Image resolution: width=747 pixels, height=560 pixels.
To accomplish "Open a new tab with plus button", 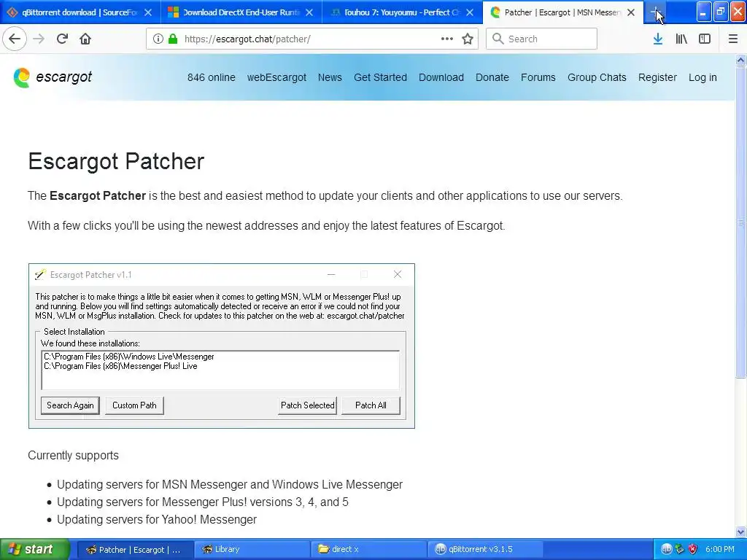I will click(656, 12).
